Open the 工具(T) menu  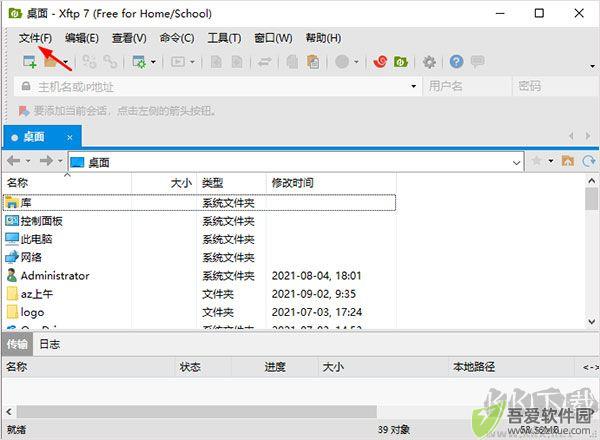pyautogui.click(x=224, y=38)
